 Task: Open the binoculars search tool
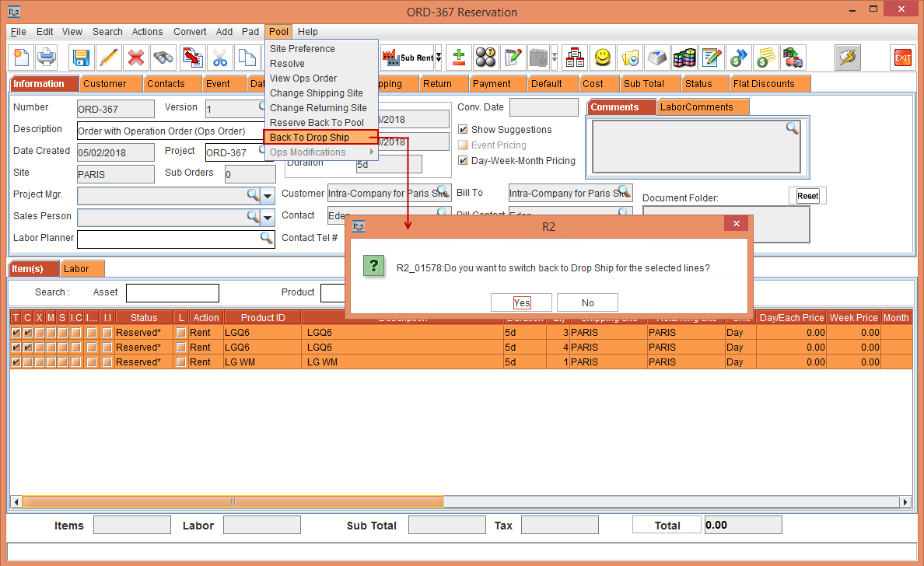163,58
